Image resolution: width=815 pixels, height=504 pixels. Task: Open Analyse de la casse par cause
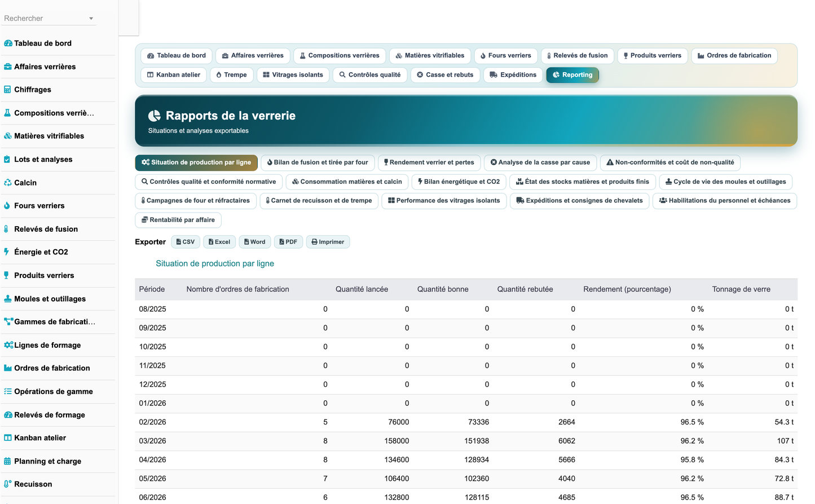coord(540,163)
